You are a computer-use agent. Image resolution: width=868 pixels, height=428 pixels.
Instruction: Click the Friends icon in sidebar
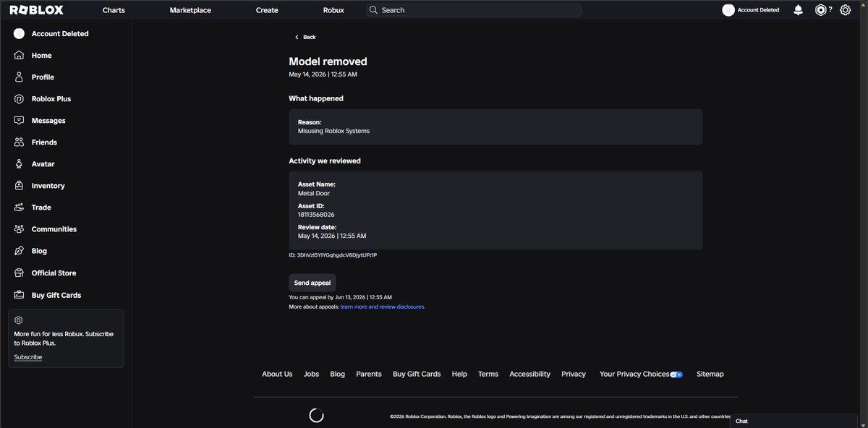[20, 142]
